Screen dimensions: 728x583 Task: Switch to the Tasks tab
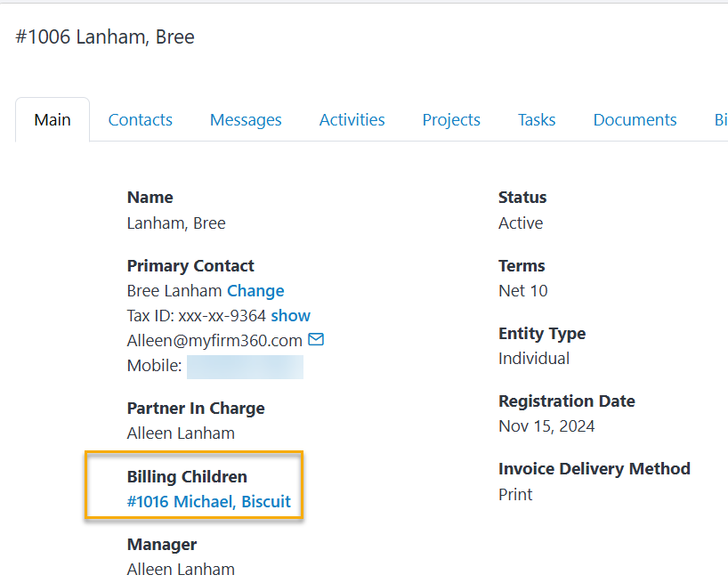[537, 119]
